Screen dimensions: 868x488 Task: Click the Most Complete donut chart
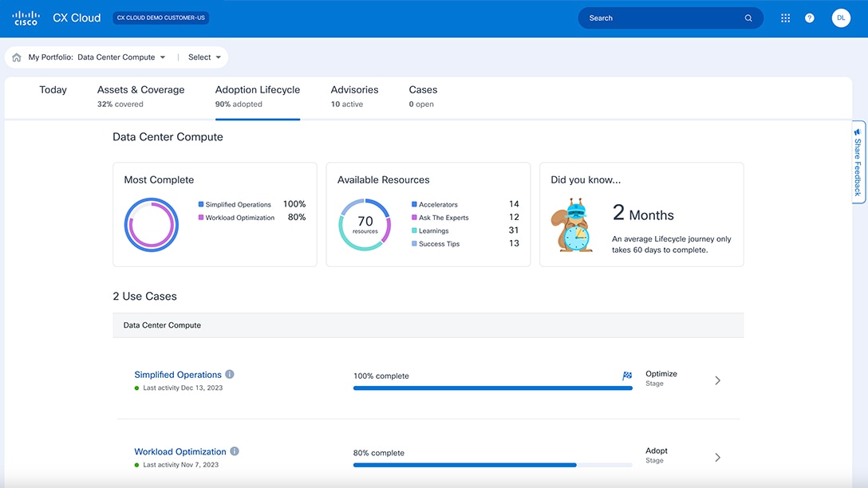pyautogui.click(x=151, y=225)
